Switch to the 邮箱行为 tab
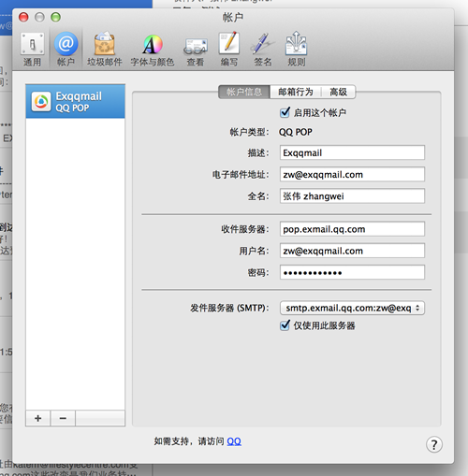The height and width of the screenshot is (476, 468). coord(296,92)
